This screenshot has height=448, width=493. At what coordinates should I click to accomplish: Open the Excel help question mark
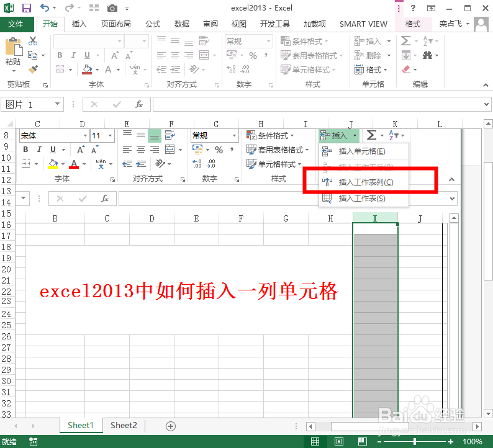413,8
